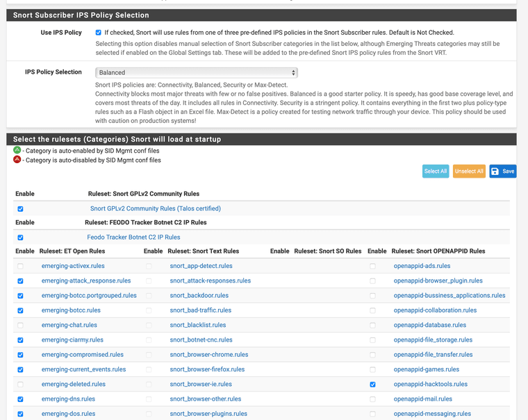Open the IPS Policy Selection dropdown
Image resolution: width=528 pixels, height=420 pixels.
coord(197,73)
